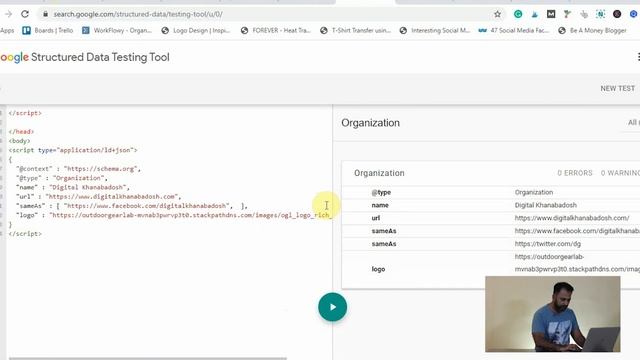Place cursor on the "@context" code line

(78, 169)
